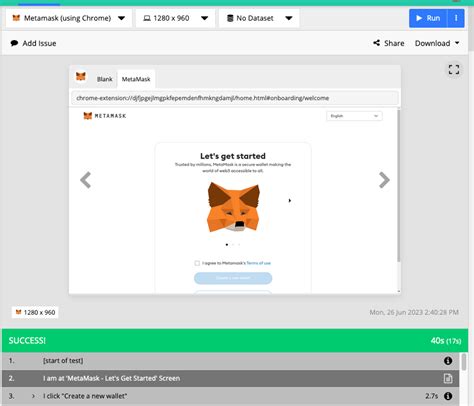The width and height of the screenshot is (474, 406).
Task: Click the faded Create a new wallet button
Action: (x=233, y=278)
